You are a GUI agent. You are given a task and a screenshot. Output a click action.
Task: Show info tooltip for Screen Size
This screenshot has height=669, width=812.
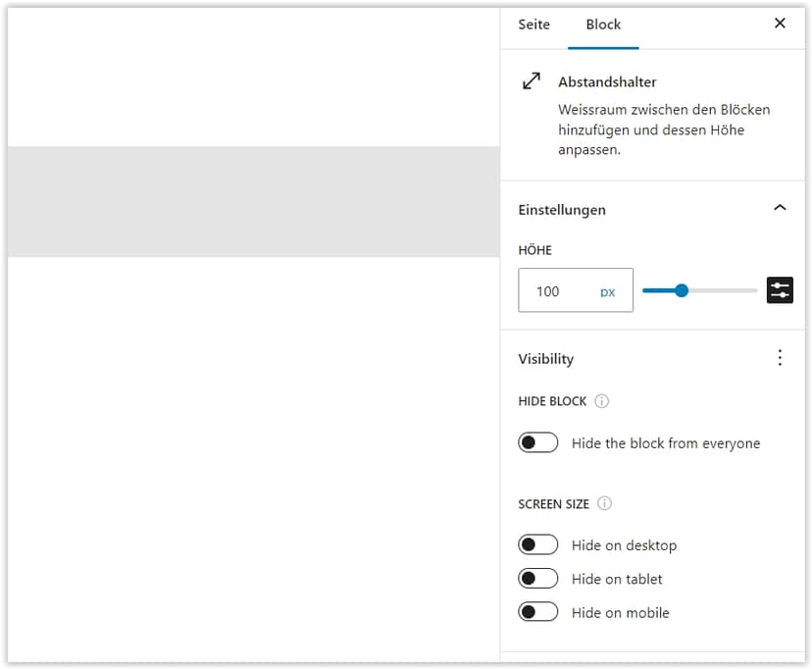pyautogui.click(x=604, y=503)
